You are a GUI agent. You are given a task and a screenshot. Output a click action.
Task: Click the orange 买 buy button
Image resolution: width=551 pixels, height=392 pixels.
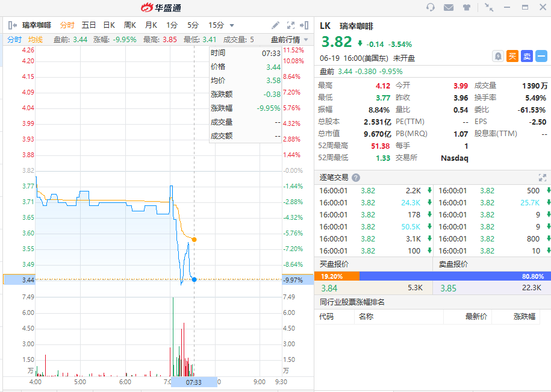point(512,56)
